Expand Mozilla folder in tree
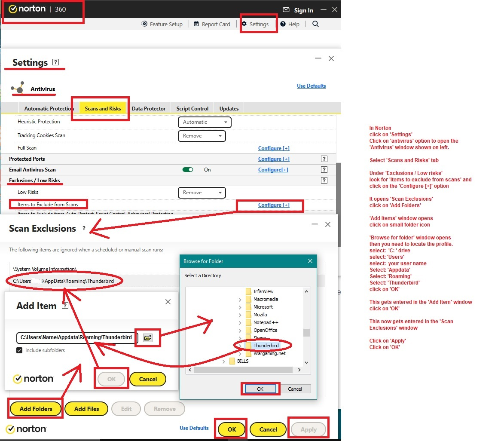Viewport: 504px width, 441px height. [x=240, y=315]
